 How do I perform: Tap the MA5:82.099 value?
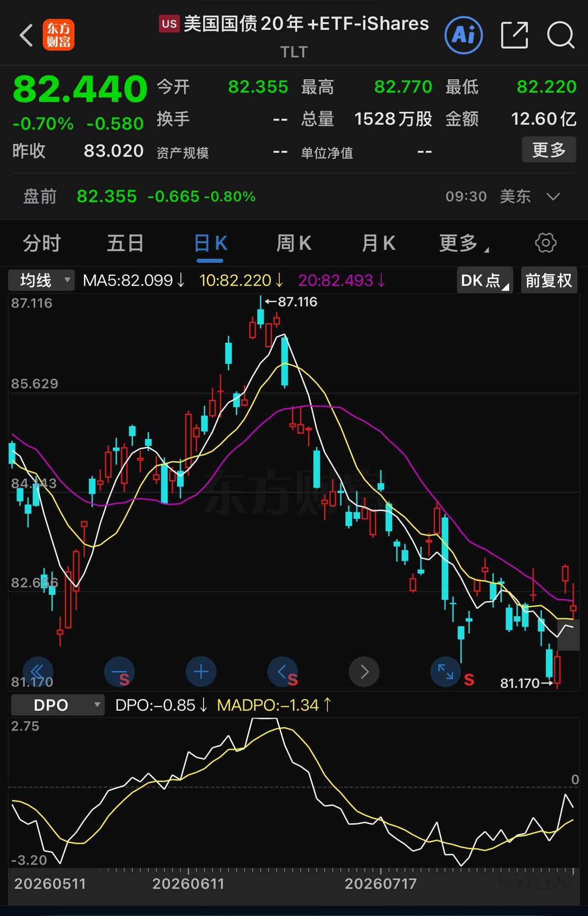134,280
